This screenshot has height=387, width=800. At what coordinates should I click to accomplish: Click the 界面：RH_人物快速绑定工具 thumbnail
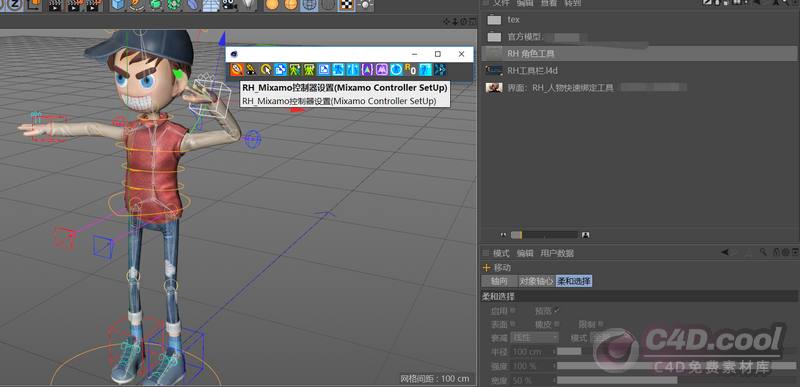494,88
